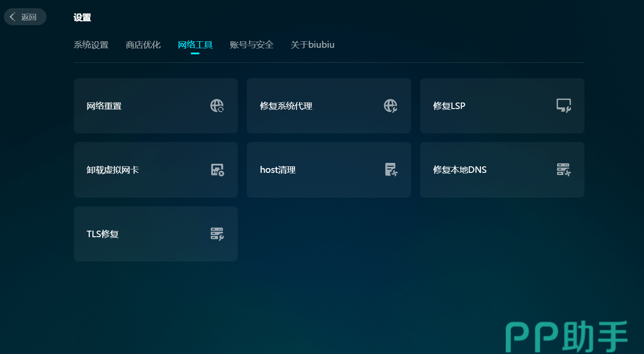Click the TLS修复 text label

103,234
